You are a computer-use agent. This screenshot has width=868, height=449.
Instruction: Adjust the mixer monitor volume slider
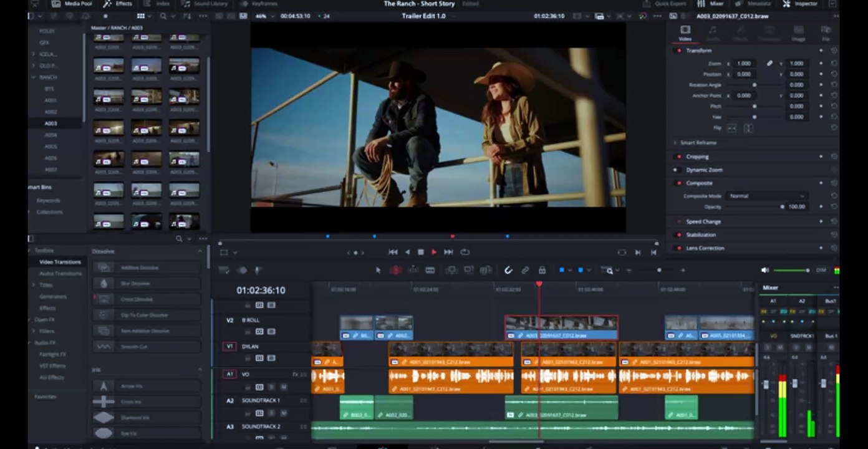tap(791, 270)
